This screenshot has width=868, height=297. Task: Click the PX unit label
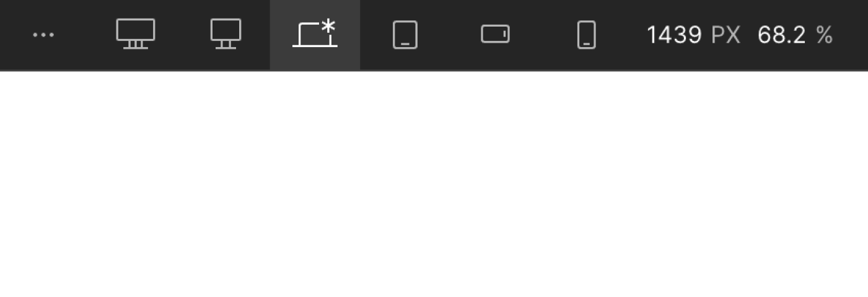[726, 35]
